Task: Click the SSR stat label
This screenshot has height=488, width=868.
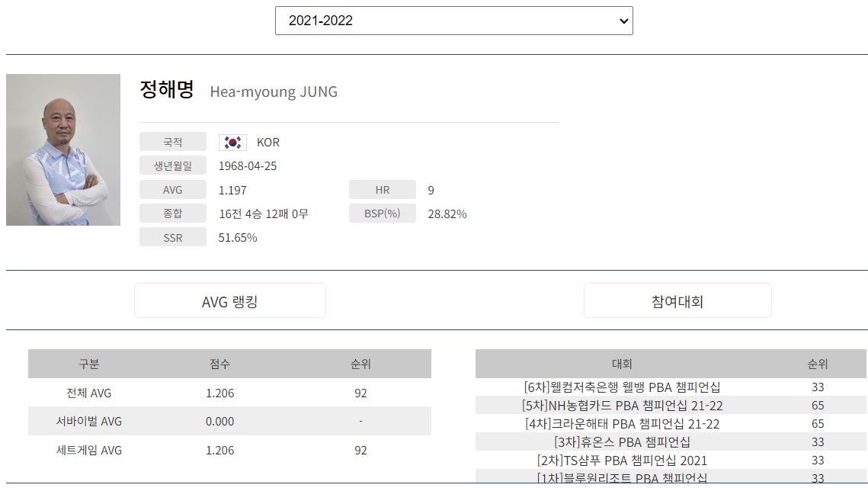Action: [172, 237]
